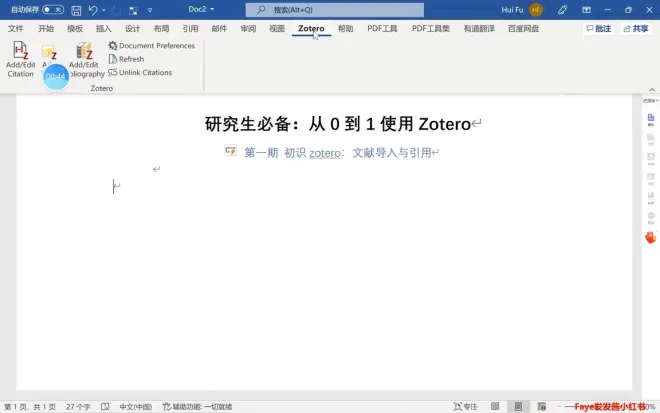Switch to the 布局 (Layout) tab
This screenshot has width=660, height=413.
161,29
